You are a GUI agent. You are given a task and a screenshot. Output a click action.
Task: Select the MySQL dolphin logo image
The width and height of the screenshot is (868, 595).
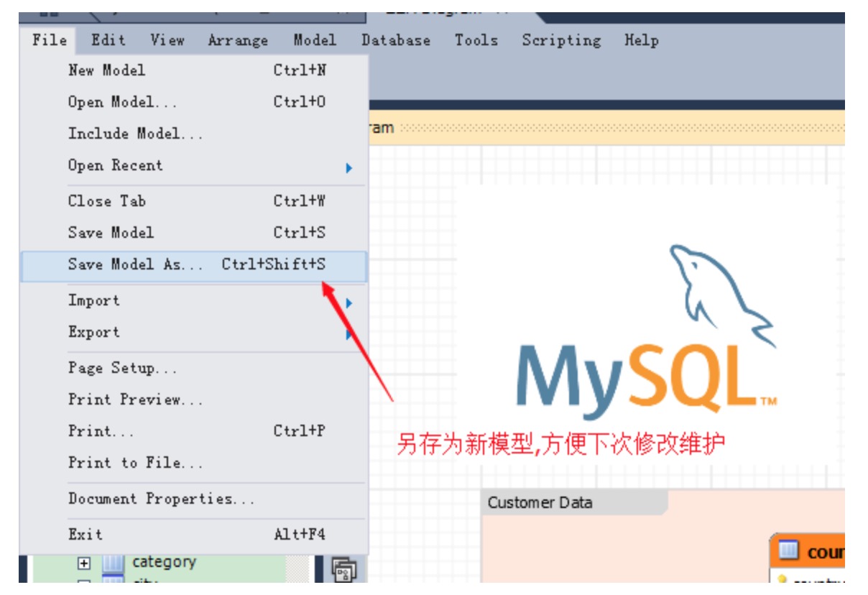[647, 332]
